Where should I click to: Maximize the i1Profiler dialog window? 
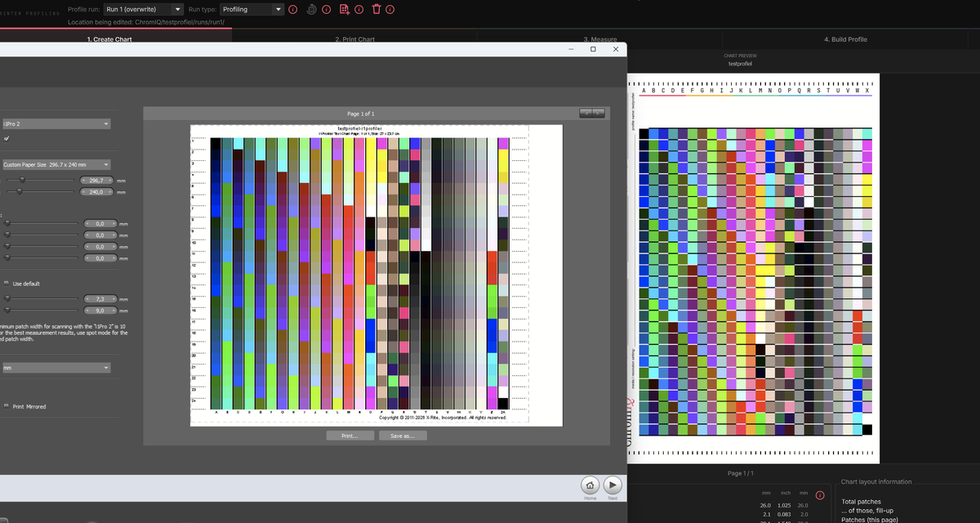pyautogui.click(x=593, y=49)
